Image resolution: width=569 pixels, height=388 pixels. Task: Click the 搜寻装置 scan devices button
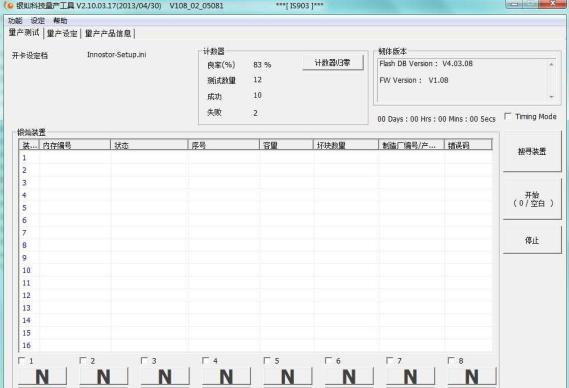point(532,151)
